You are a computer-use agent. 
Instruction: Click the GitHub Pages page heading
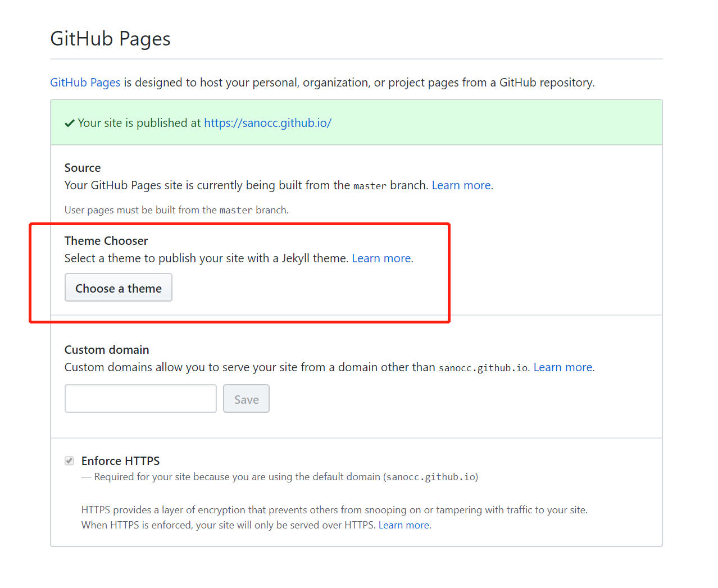point(110,39)
